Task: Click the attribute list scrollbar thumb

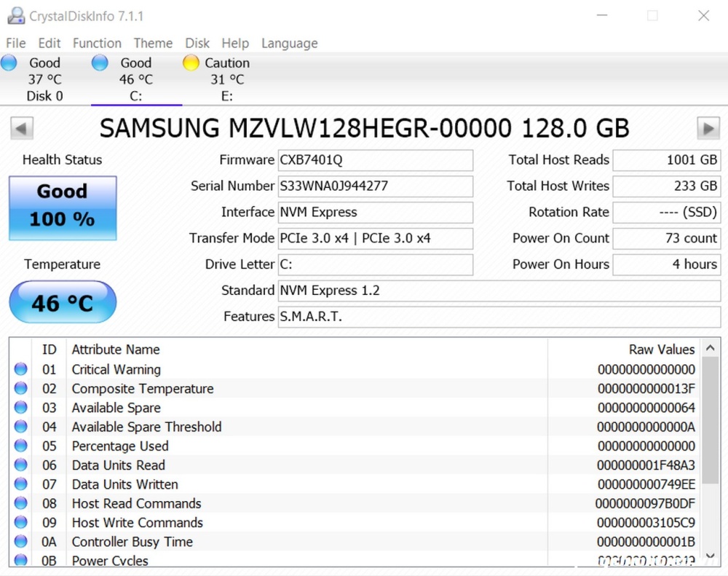Action: pos(710,420)
